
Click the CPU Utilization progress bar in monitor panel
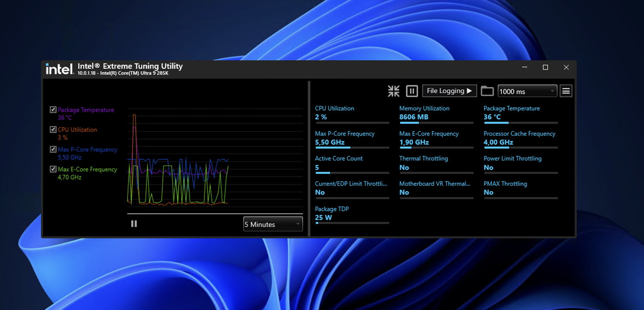(x=352, y=123)
